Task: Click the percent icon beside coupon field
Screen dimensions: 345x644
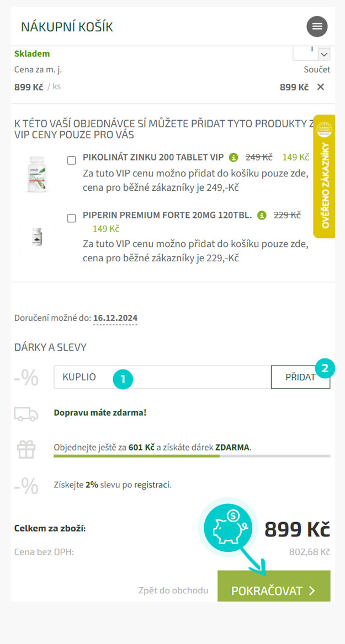Action: point(26,378)
